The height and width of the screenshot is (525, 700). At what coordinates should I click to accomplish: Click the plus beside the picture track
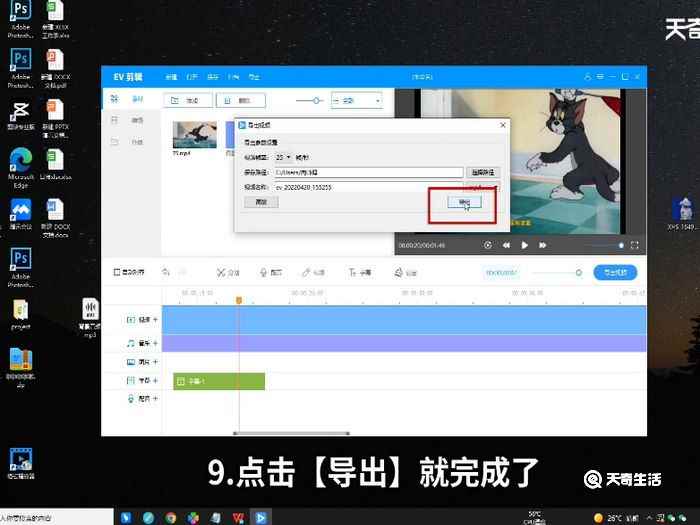[155, 362]
